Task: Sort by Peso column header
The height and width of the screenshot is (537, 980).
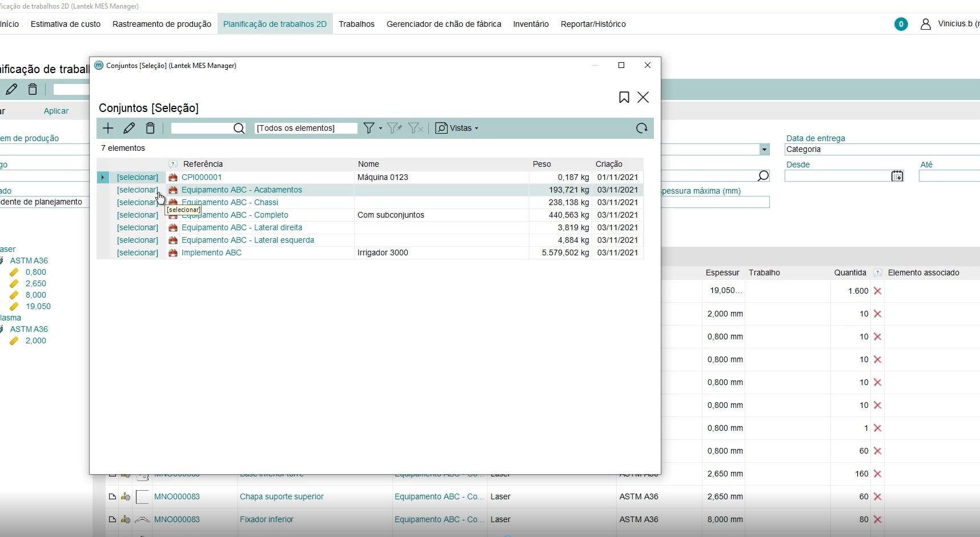Action: pyautogui.click(x=542, y=164)
